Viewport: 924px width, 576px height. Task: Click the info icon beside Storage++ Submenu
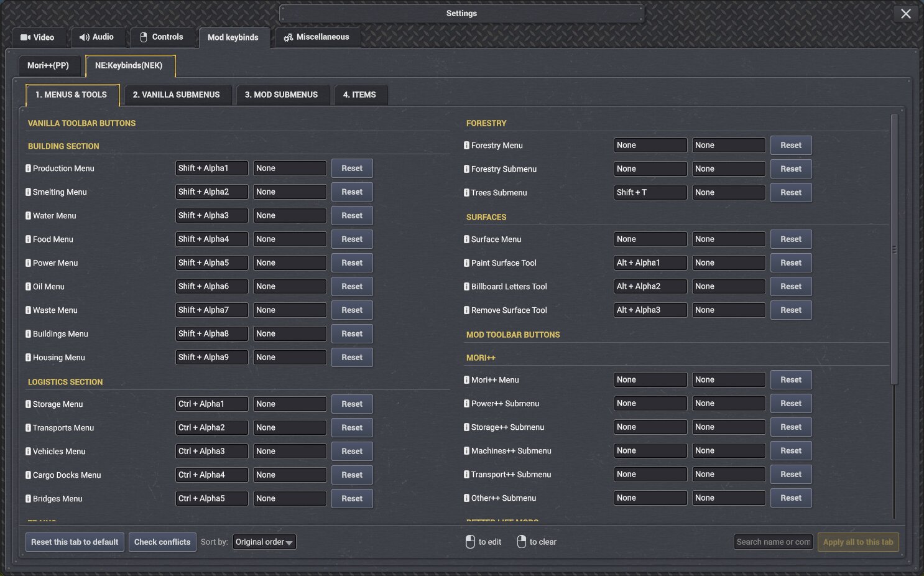tap(466, 427)
